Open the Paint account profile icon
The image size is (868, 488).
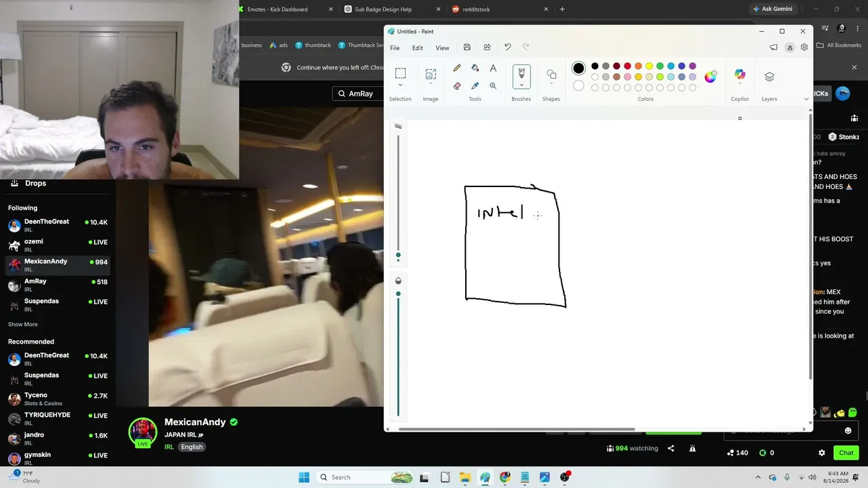pos(789,47)
